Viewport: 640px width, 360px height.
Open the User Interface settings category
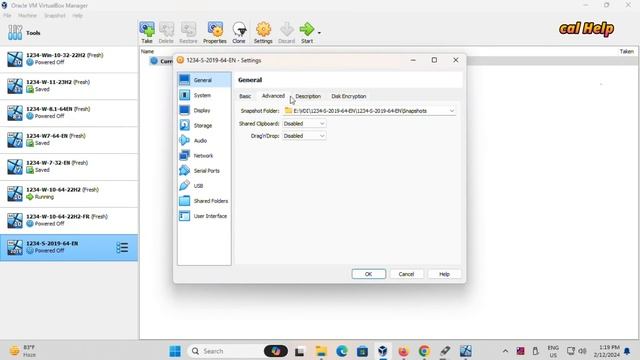204,216
